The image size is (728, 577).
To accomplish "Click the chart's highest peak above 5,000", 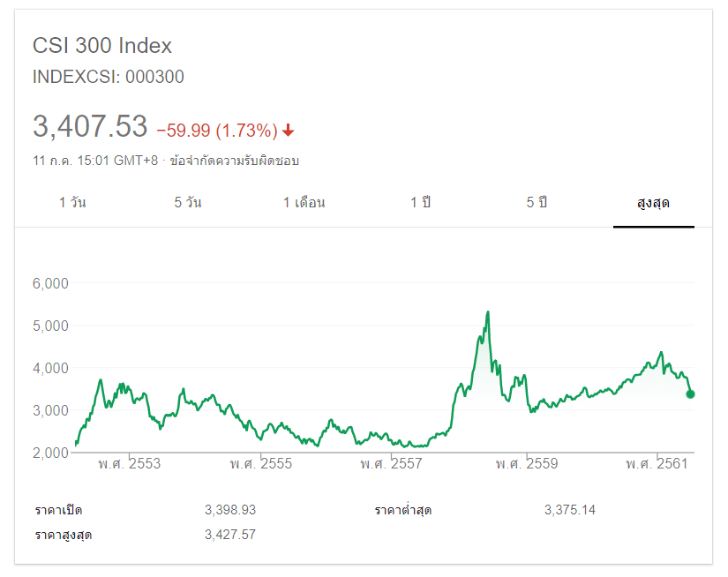I will point(487,312).
